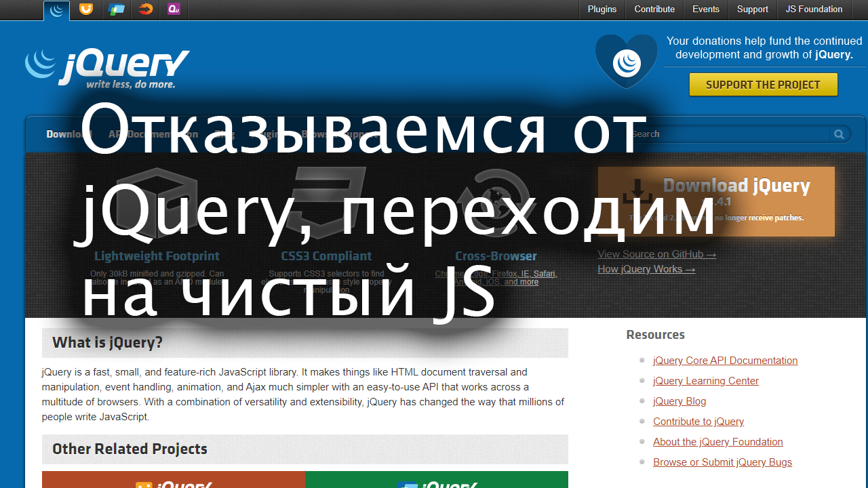Open the QUnit project icon
The height and width of the screenshot is (488, 868).
tap(174, 9)
